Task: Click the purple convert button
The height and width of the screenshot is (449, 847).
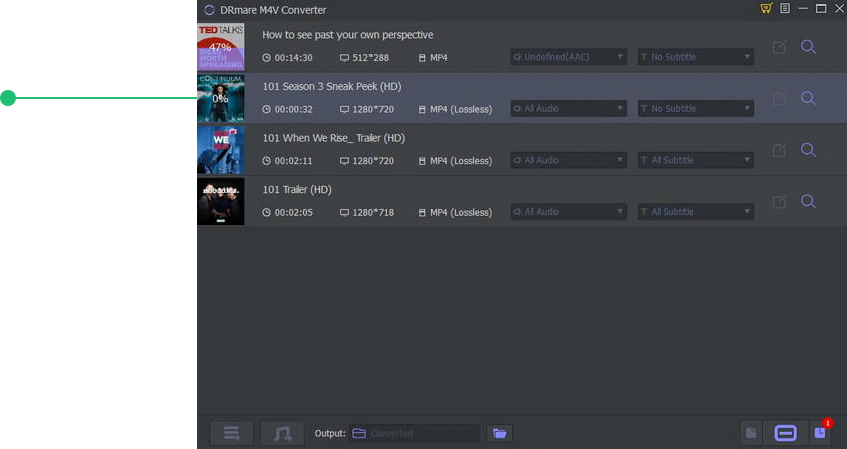Action: (x=785, y=433)
